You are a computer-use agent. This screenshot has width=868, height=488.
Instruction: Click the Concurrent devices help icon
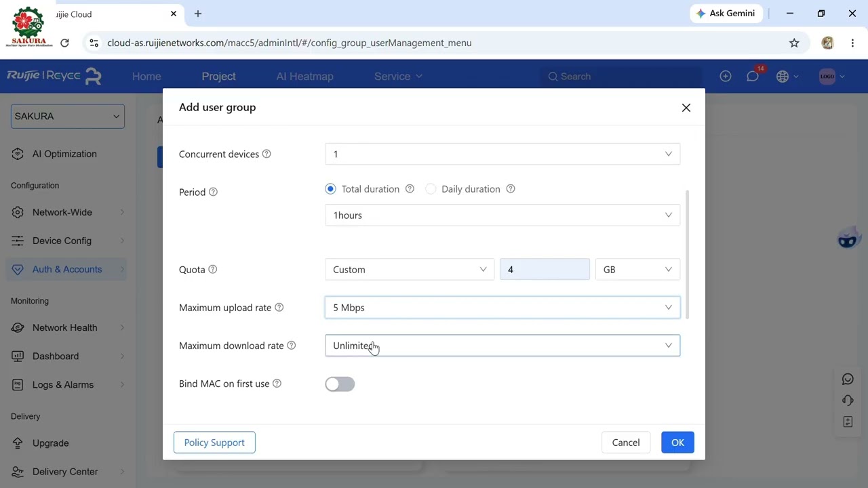coord(267,154)
